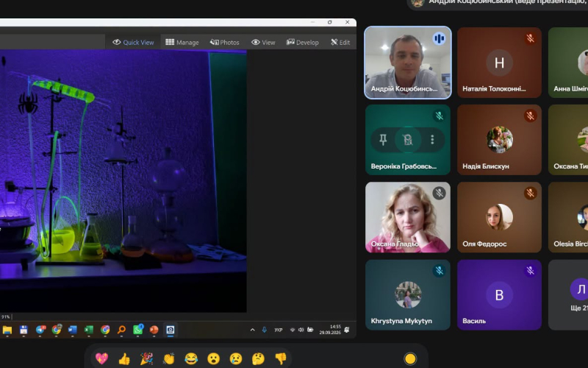Click muted mic icon on Khrystyna Mykytyn tile

[439, 270]
